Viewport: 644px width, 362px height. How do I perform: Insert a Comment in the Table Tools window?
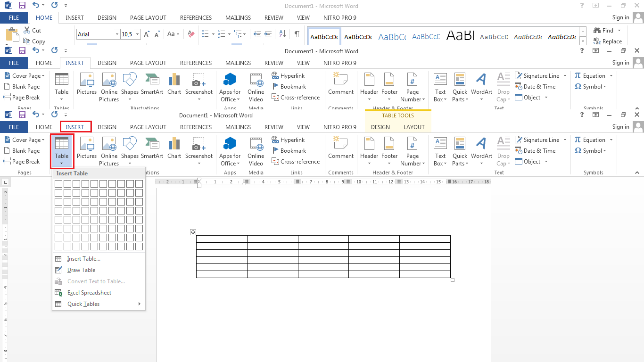pos(341,149)
